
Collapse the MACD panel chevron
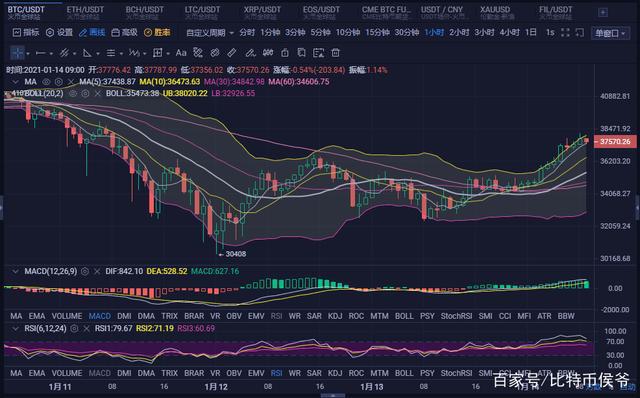(15, 271)
